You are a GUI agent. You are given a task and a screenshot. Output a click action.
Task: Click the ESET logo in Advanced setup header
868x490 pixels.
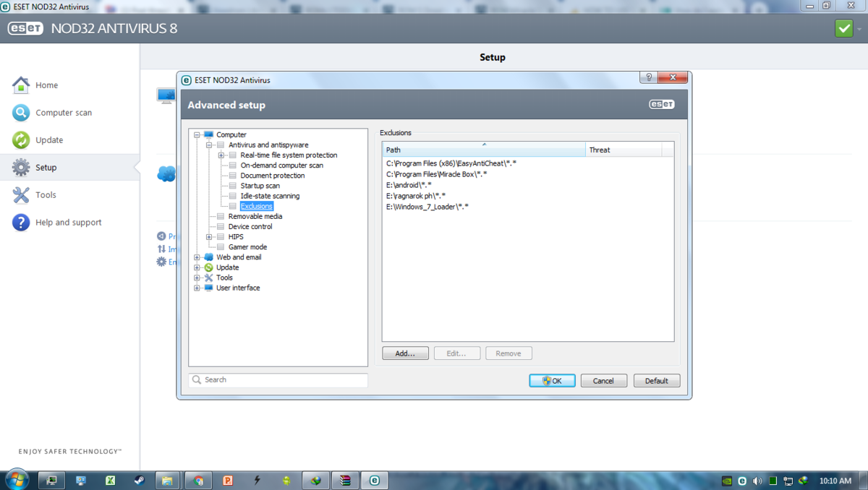(661, 105)
